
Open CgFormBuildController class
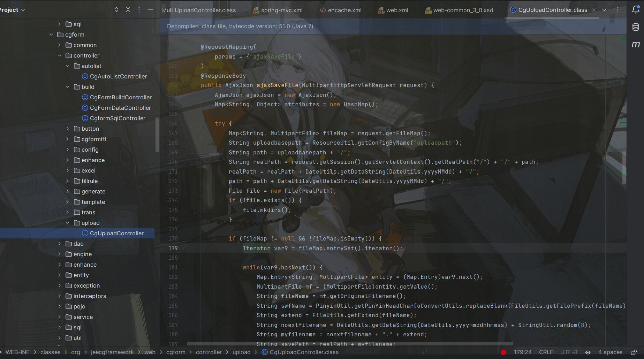click(x=117, y=97)
